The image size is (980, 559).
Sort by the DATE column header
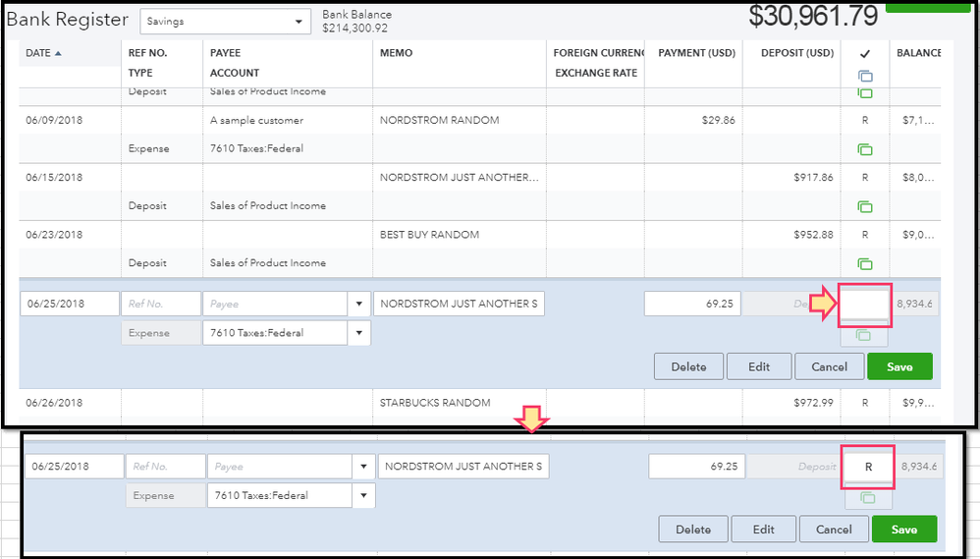(x=43, y=53)
